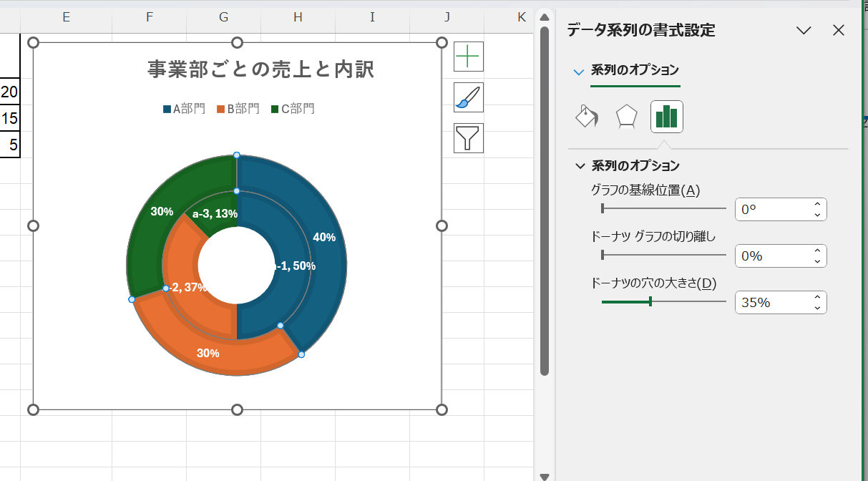Close the Format Data Series pane
The width and height of the screenshot is (868, 481).
coord(839,30)
